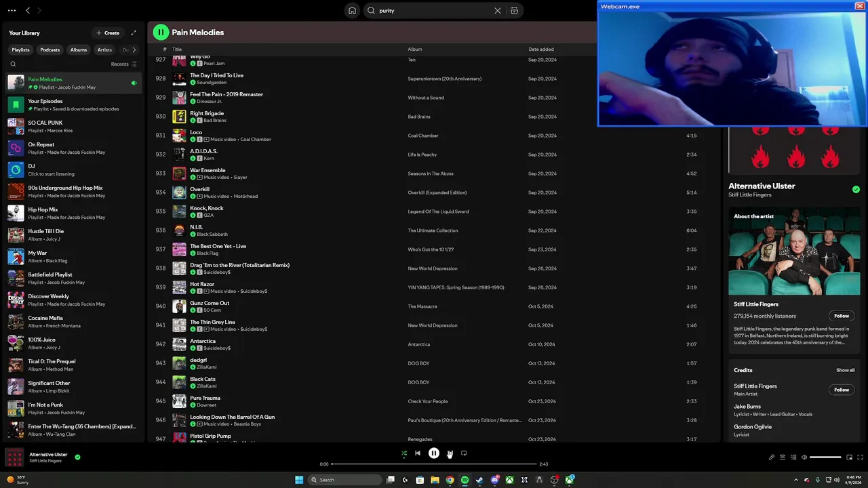Viewport: 868px width, 488px height.
Task: Follow Stiff Little Fingers in the Credits section
Action: pyautogui.click(x=842, y=390)
